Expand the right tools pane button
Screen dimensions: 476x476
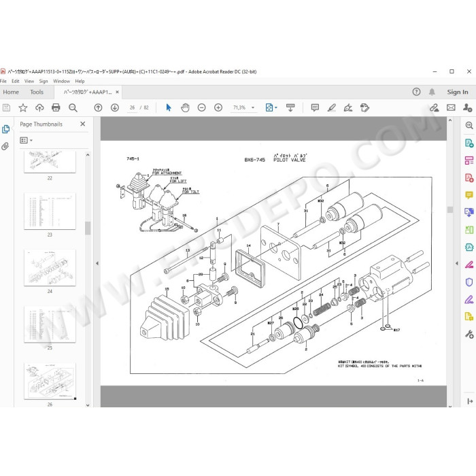coord(470,401)
